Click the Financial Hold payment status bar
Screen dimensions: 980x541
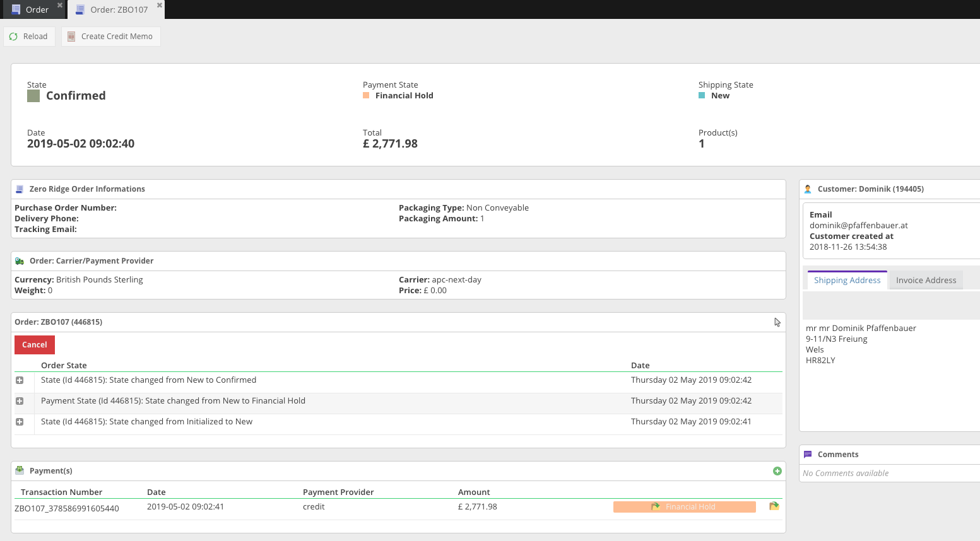pyautogui.click(x=685, y=507)
